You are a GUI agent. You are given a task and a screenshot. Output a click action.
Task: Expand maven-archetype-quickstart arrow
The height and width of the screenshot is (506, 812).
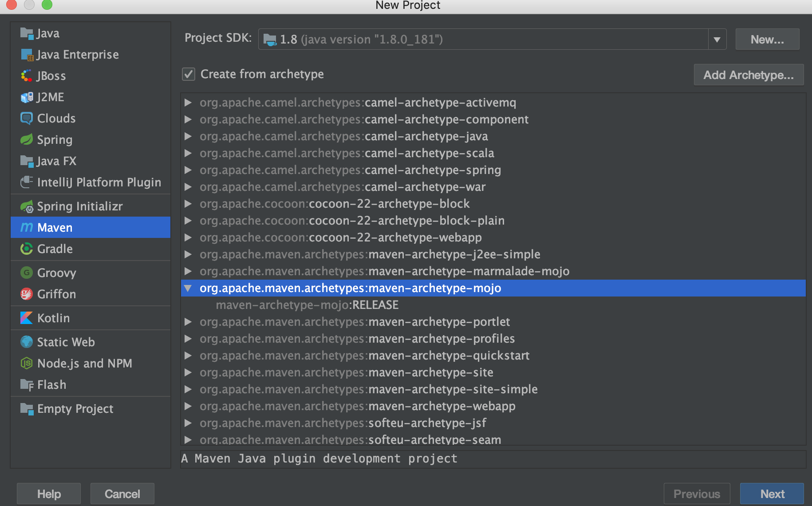click(x=188, y=356)
